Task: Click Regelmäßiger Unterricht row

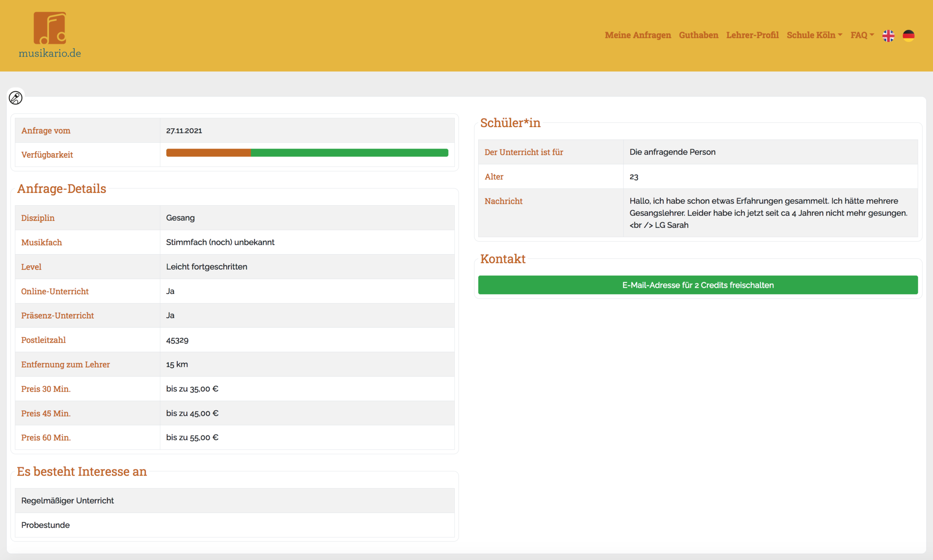Action: pos(235,500)
